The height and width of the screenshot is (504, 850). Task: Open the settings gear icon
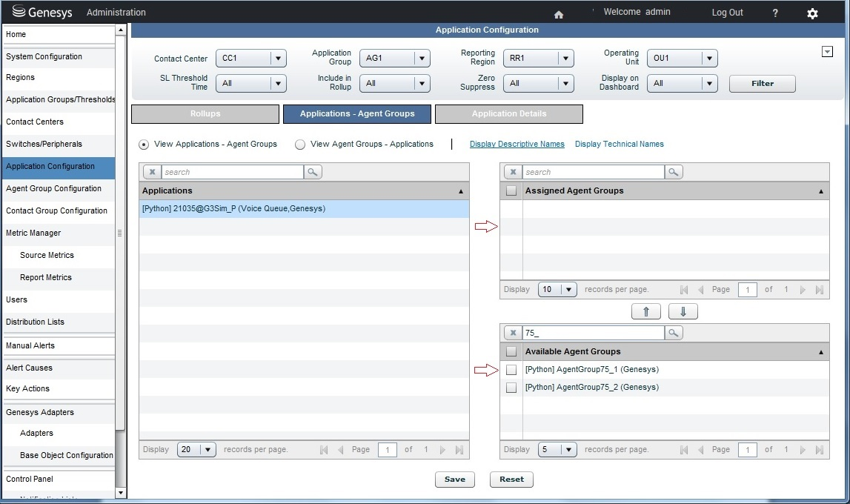pos(812,13)
